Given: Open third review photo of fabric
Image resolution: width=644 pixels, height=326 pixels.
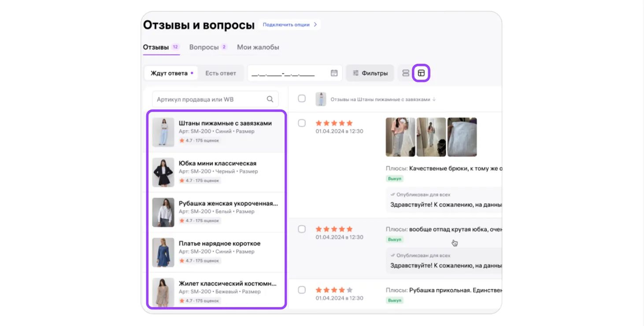Looking at the screenshot, I should click(462, 137).
